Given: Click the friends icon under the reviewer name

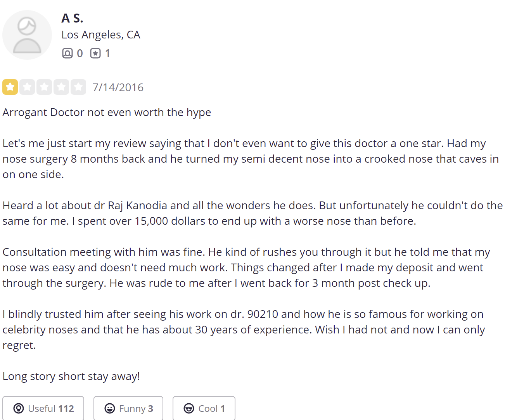Looking at the screenshot, I should (x=67, y=53).
